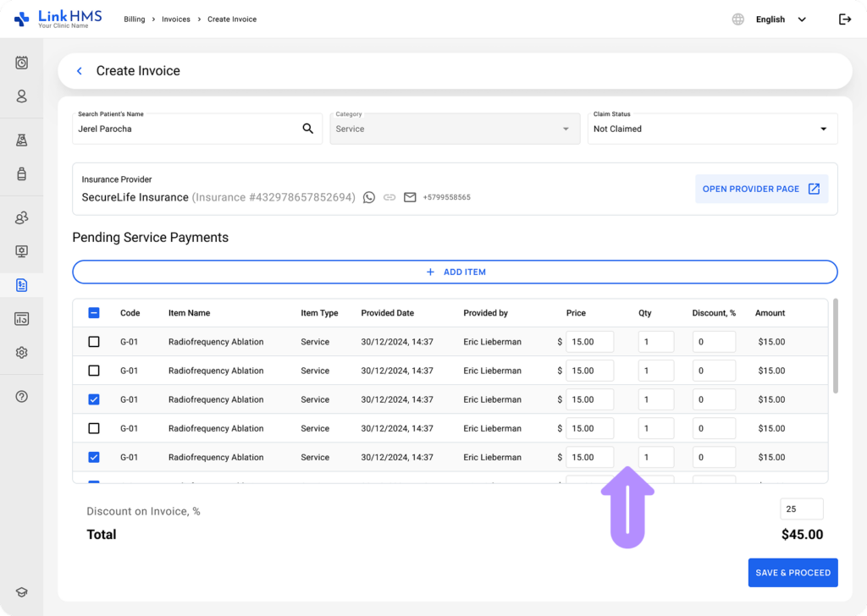Click the Link HMS logo
This screenshot has width=867, height=616.
tap(58, 19)
